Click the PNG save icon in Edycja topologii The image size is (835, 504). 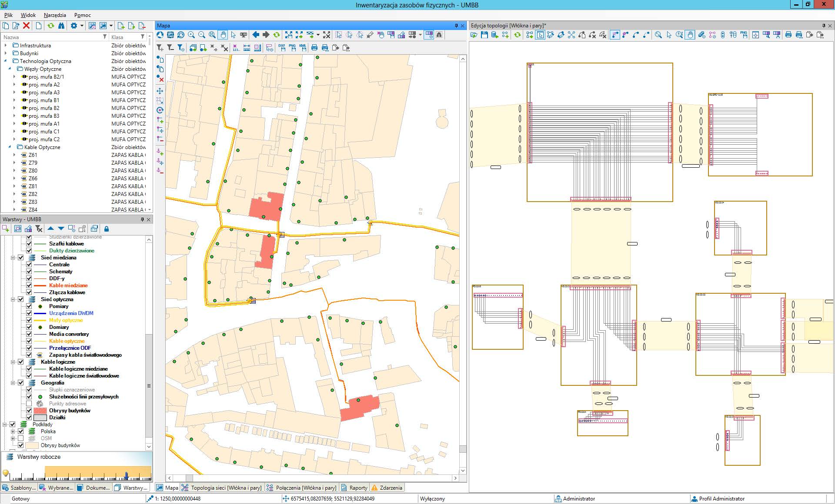point(743,35)
